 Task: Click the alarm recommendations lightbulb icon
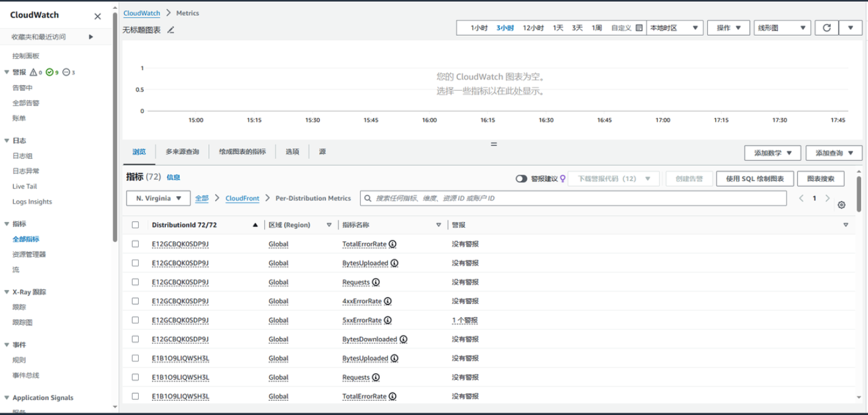pos(563,178)
